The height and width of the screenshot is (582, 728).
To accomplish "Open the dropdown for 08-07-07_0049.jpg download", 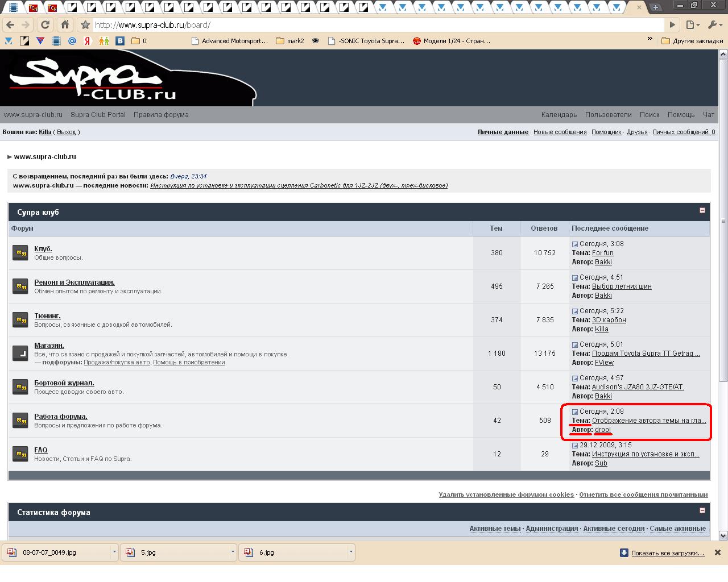I will [114, 552].
